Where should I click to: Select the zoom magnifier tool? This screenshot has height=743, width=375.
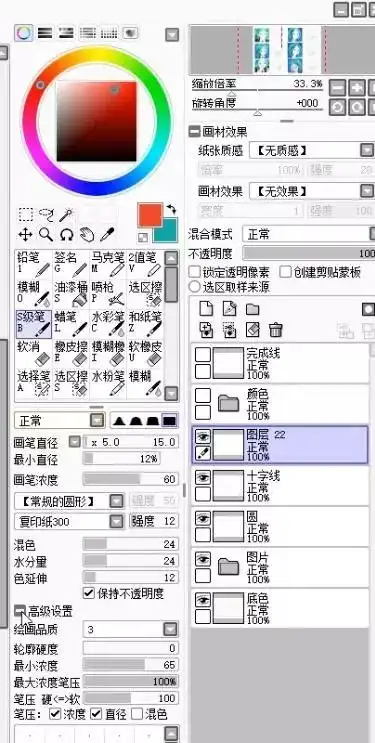pyautogui.click(x=46, y=234)
